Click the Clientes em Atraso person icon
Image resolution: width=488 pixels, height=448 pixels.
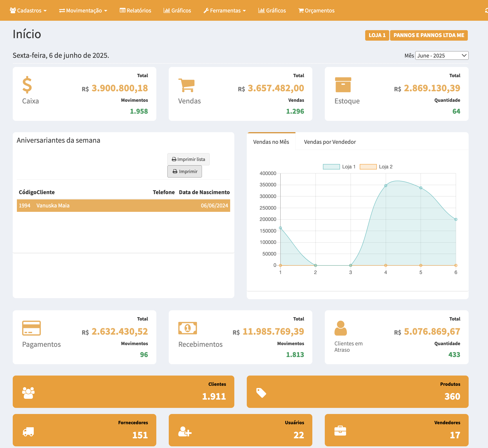[x=341, y=328]
